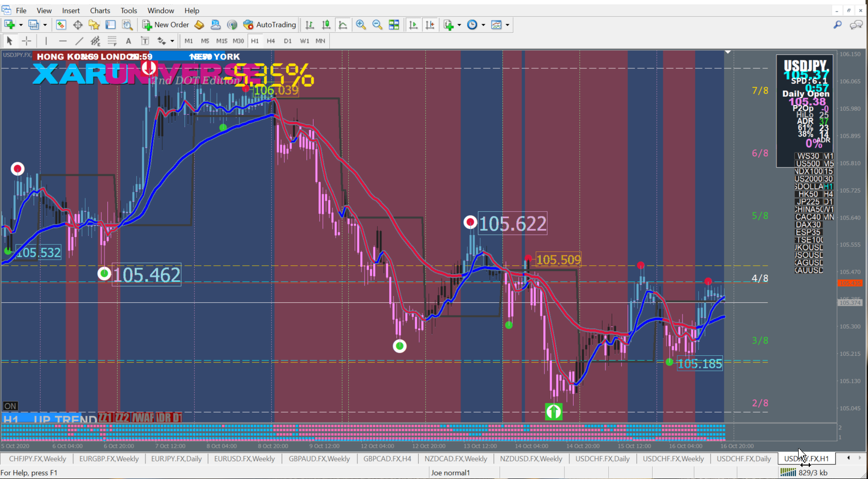Click the tab bar scroll-left arrow
Screen dimensions: 868x479
click(x=848, y=458)
